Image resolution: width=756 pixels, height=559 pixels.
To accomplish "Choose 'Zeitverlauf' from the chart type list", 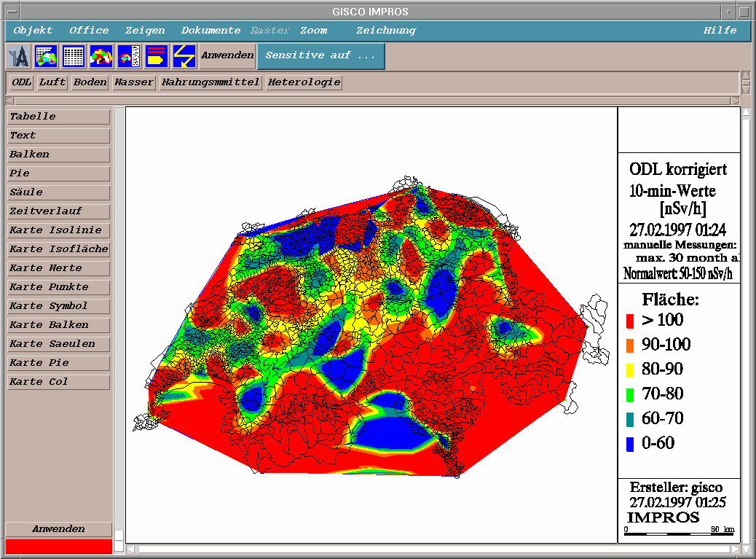I will pos(58,211).
